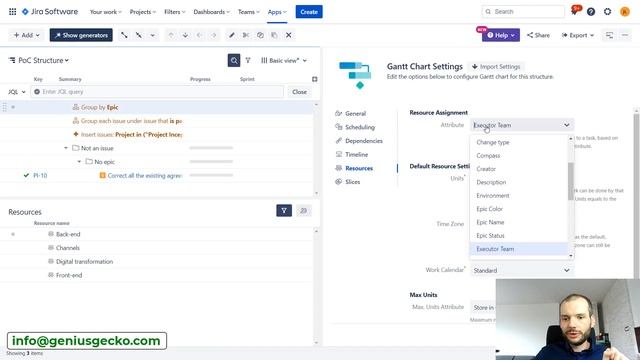Open the user profile avatar
640x360 pixels.
(624, 12)
